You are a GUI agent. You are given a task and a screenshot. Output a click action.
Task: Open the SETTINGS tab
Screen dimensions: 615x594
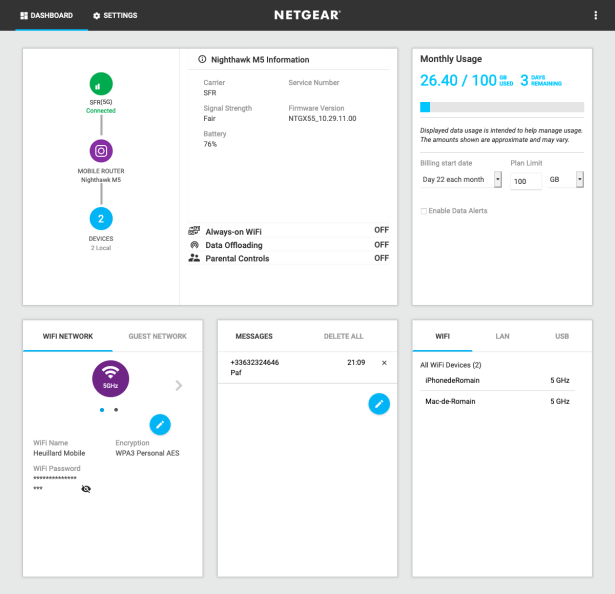[x=115, y=15]
